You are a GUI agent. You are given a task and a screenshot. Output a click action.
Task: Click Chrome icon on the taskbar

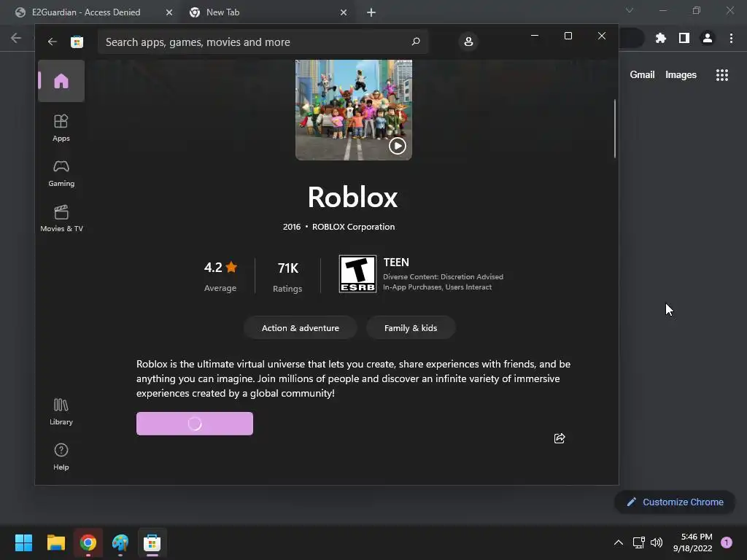[88, 542]
